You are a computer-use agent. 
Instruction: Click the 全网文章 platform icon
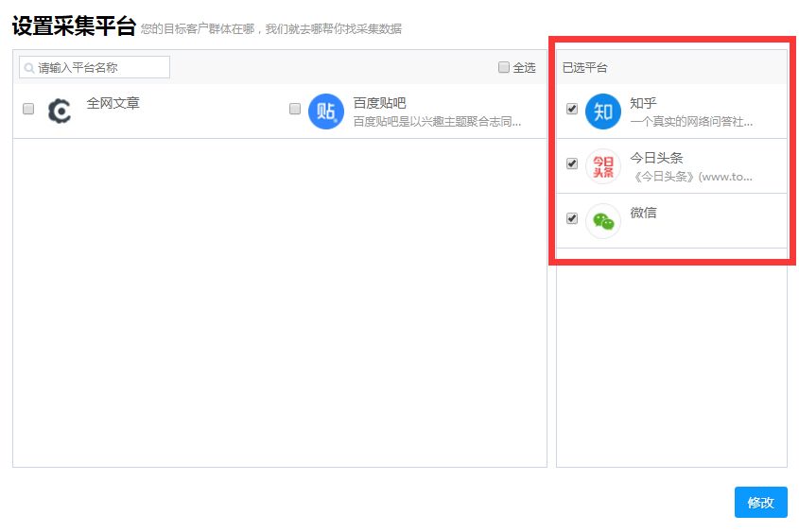[x=60, y=111]
